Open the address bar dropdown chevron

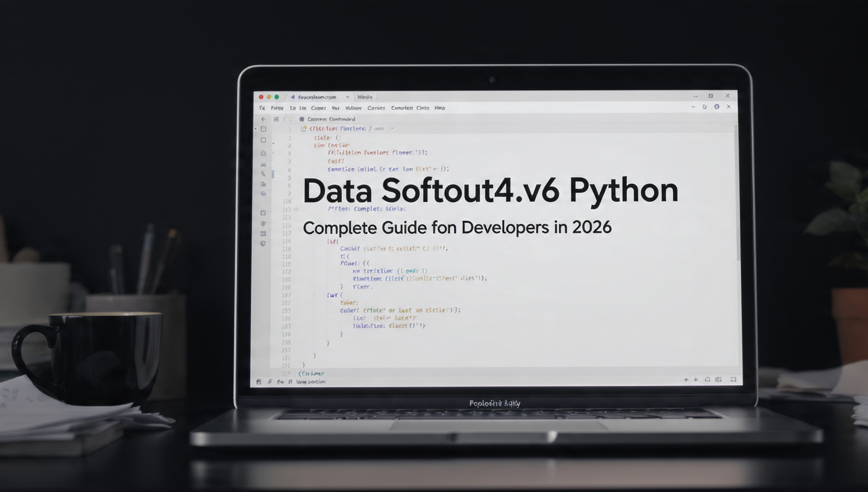pyautogui.click(x=347, y=97)
